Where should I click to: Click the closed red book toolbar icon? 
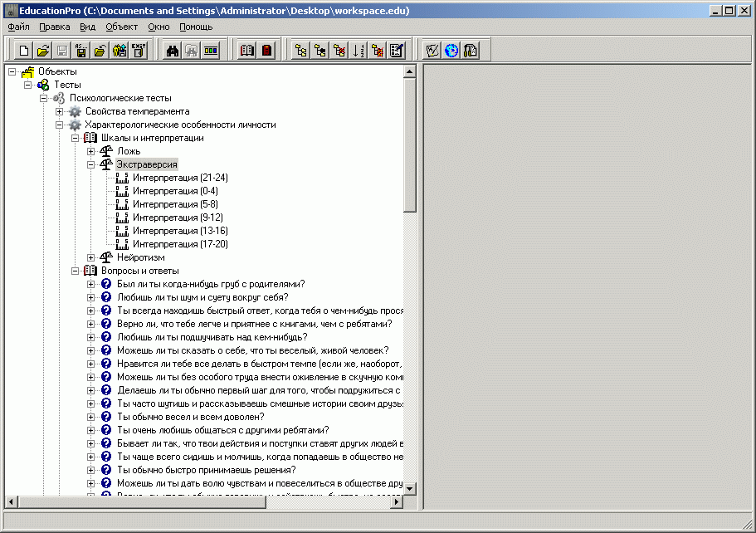coord(266,51)
